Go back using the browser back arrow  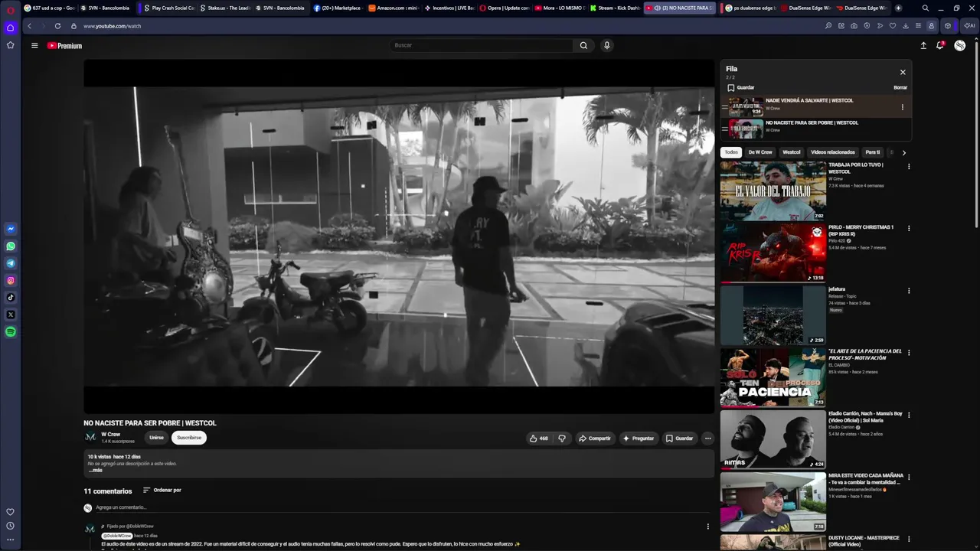(29, 26)
